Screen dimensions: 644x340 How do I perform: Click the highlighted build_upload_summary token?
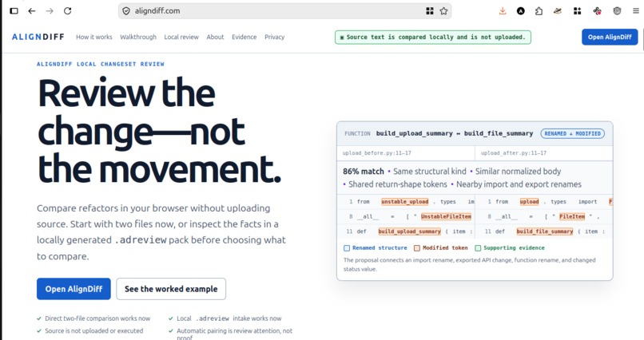(x=409, y=231)
